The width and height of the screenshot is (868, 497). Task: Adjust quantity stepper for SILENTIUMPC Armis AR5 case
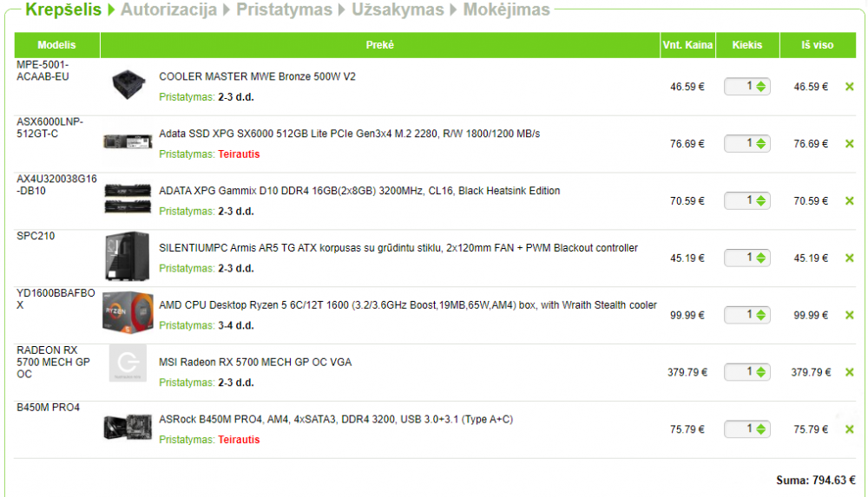click(x=761, y=258)
